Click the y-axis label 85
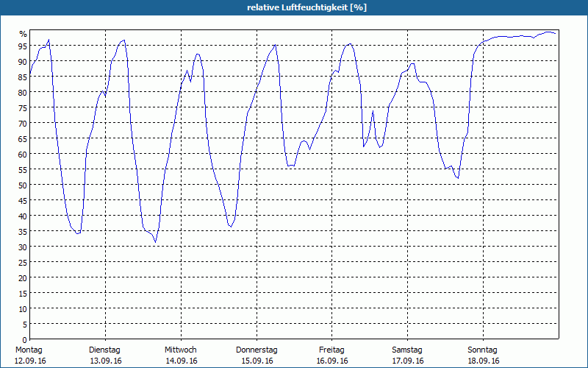 [x=23, y=77]
